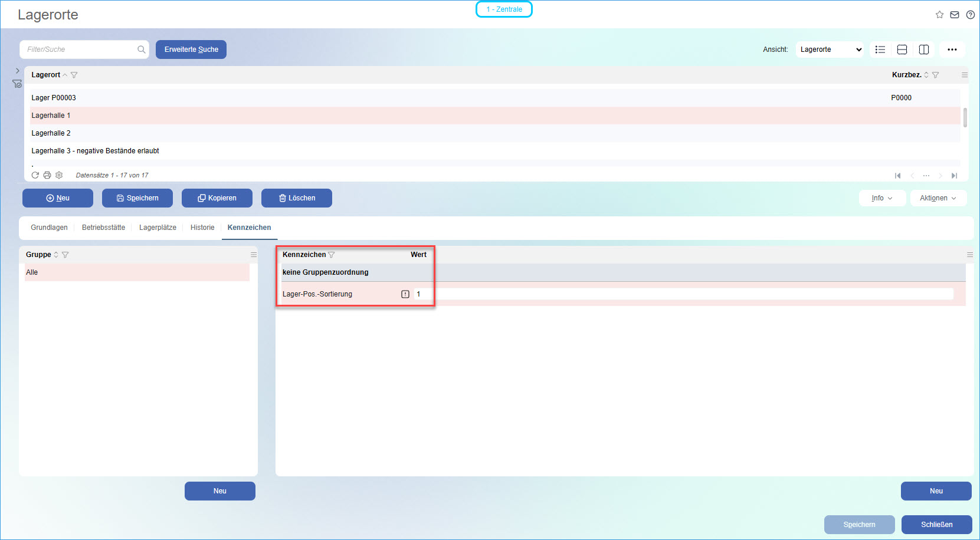980x540 pixels.
Task: Open the page ellipsis in pagination
Action: coord(926,176)
